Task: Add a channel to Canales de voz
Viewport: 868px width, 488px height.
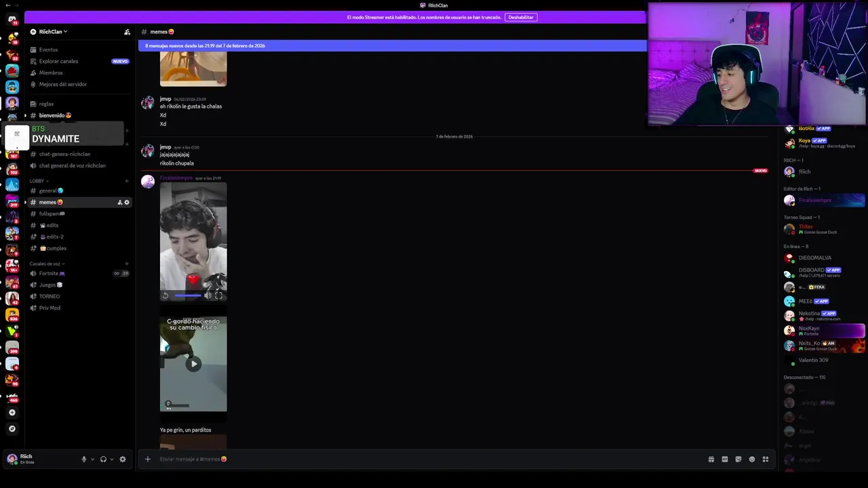Action: (x=127, y=264)
